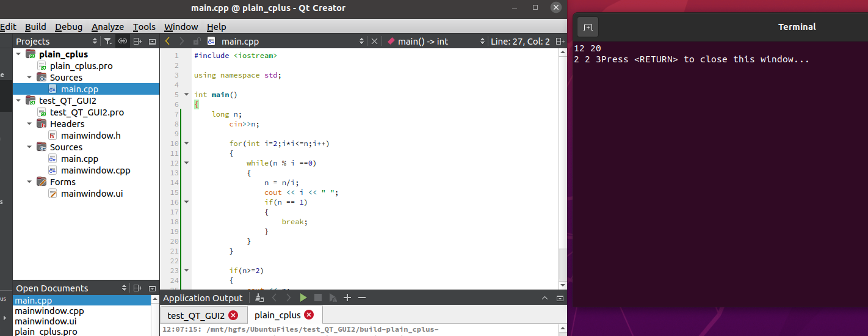Close the Projects sidebar panel
The height and width of the screenshot is (336, 868).
coord(152,41)
